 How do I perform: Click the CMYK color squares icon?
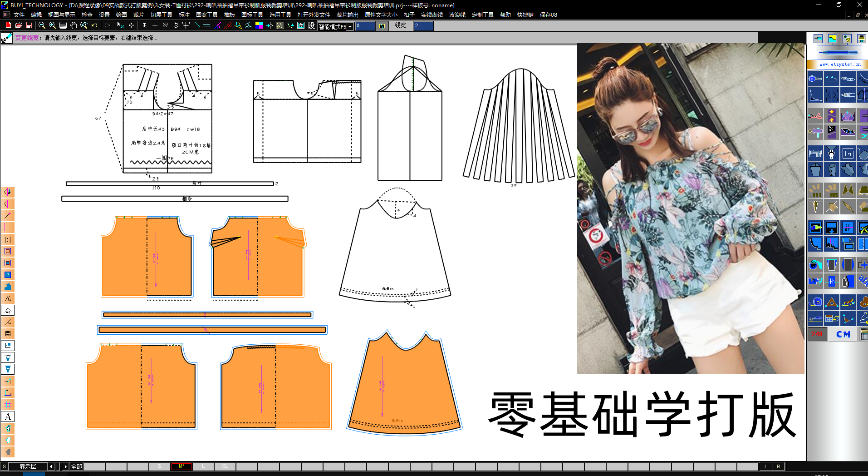[259, 25]
